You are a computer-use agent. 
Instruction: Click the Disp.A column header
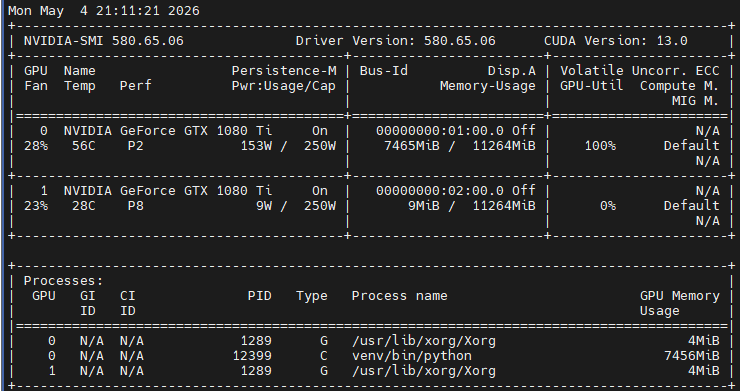tap(512, 71)
